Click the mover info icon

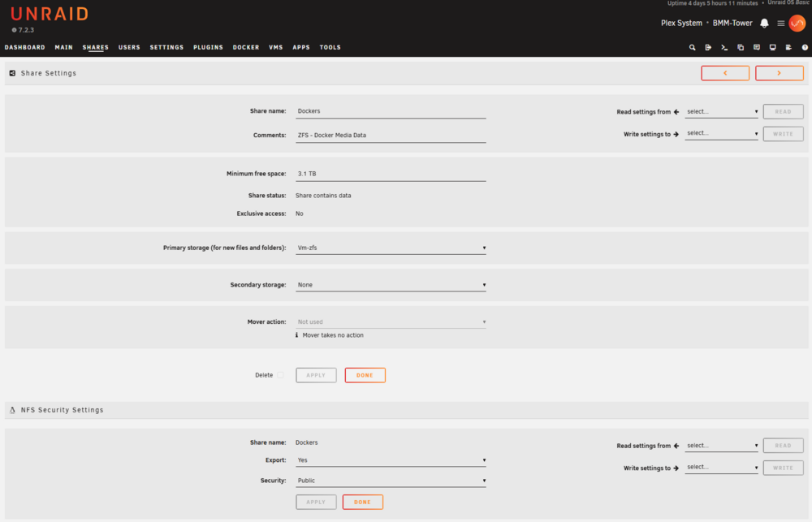tap(296, 335)
